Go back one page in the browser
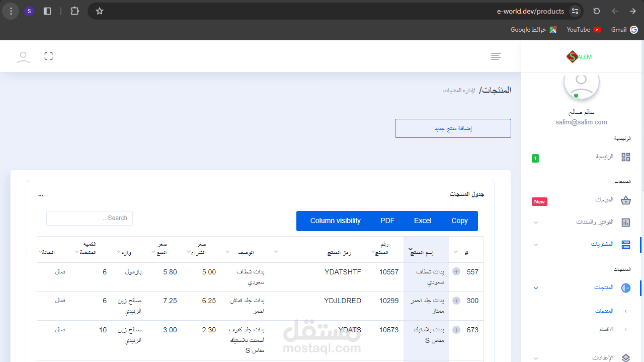Image resolution: width=644 pixels, height=362 pixels. coord(615,11)
